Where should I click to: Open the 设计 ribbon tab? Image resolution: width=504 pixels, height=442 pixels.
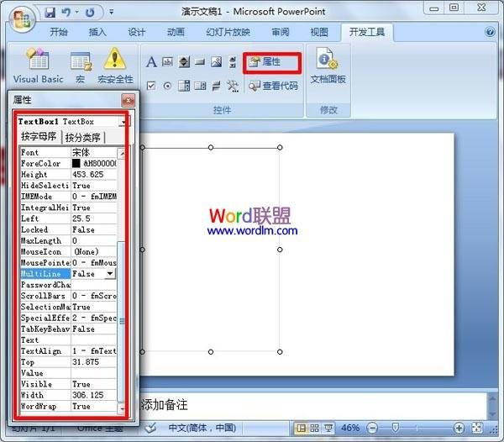point(137,32)
